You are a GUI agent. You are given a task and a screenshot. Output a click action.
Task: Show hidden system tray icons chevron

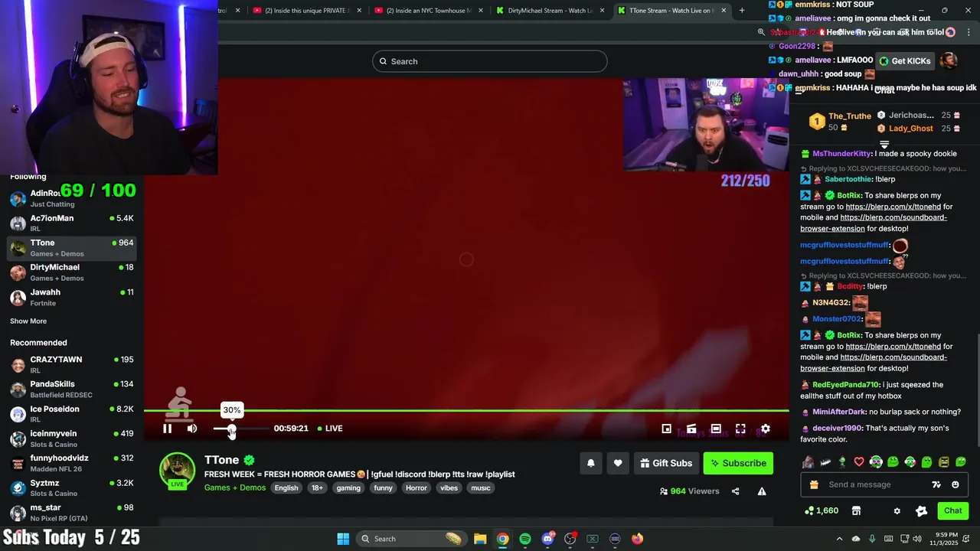[x=839, y=539]
